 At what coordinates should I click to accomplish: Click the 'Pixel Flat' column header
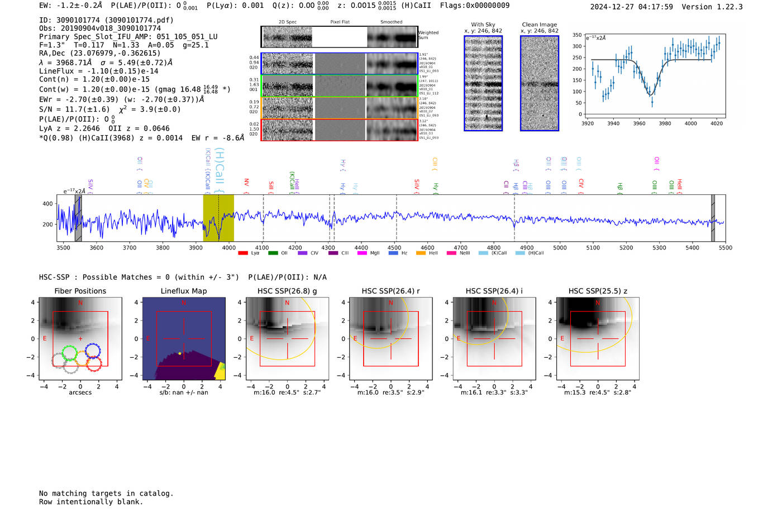[340, 22]
